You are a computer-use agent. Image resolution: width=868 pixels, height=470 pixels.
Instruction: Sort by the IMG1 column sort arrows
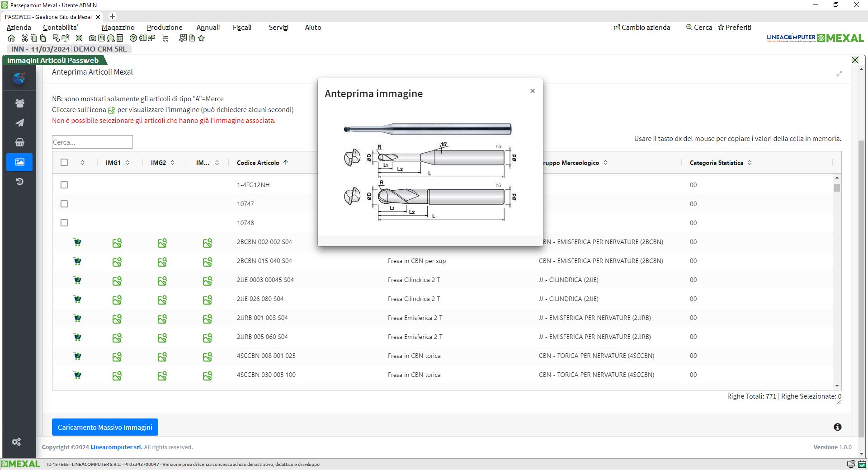(x=127, y=163)
